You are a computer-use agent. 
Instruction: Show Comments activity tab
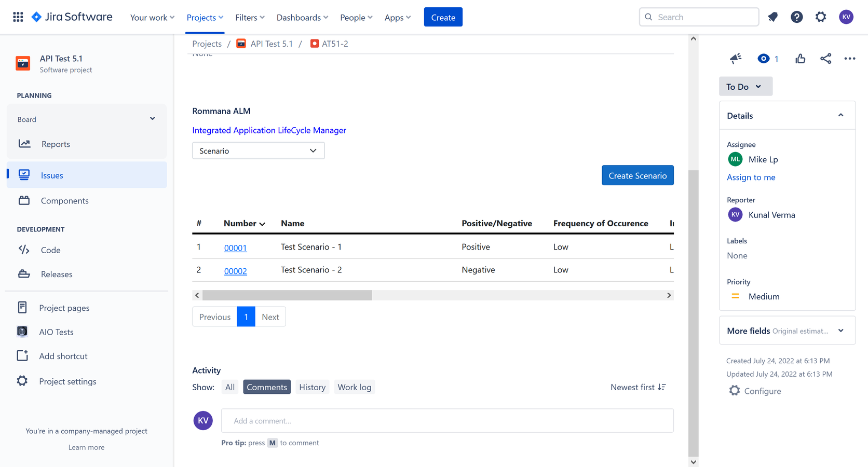267,387
